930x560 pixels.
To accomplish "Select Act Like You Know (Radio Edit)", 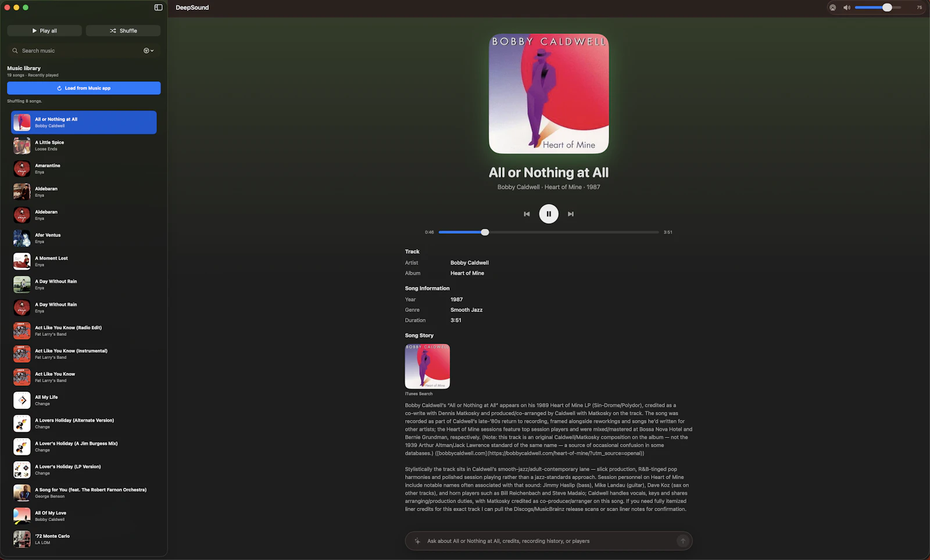I will click(84, 331).
